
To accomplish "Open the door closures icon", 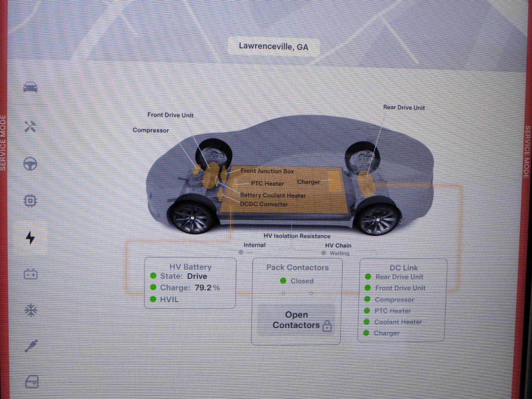I will pyautogui.click(x=32, y=382).
